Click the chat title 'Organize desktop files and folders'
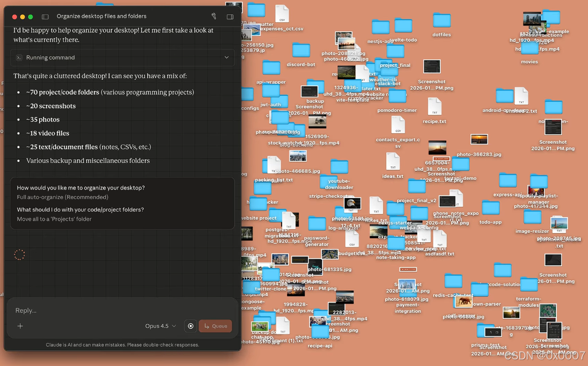This screenshot has width=588, height=366. pos(101,16)
